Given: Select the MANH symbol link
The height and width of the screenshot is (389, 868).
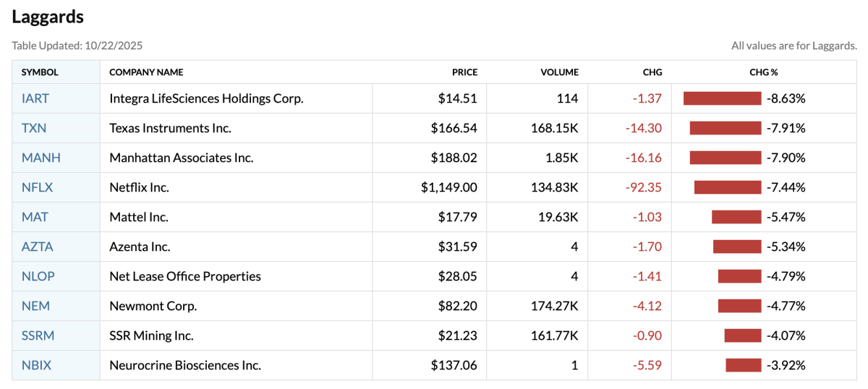Looking at the screenshot, I should tap(41, 158).
